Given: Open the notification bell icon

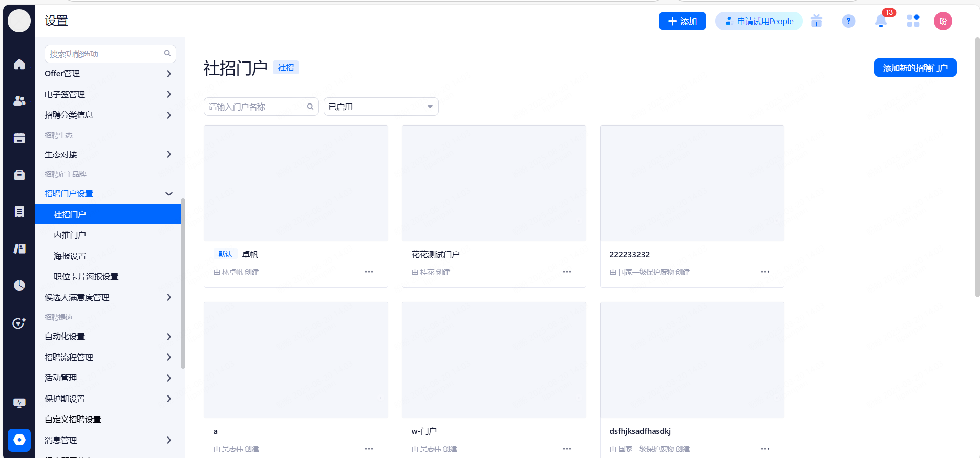Looking at the screenshot, I should (x=881, y=21).
